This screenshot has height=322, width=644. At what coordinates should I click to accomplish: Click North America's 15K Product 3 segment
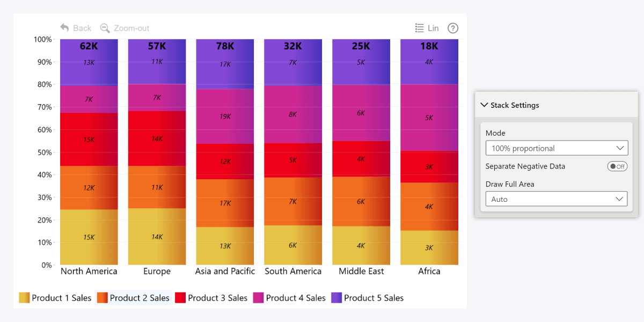[x=89, y=140]
